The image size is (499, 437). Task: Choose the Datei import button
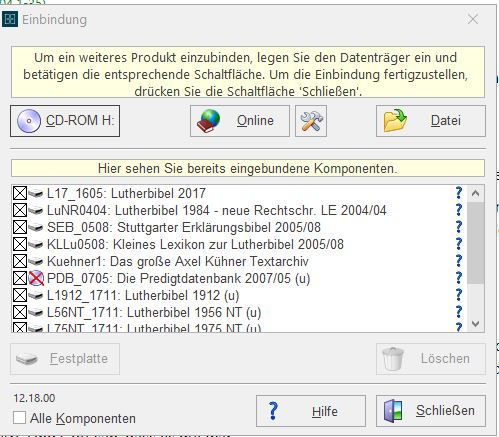(x=431, y=121)
